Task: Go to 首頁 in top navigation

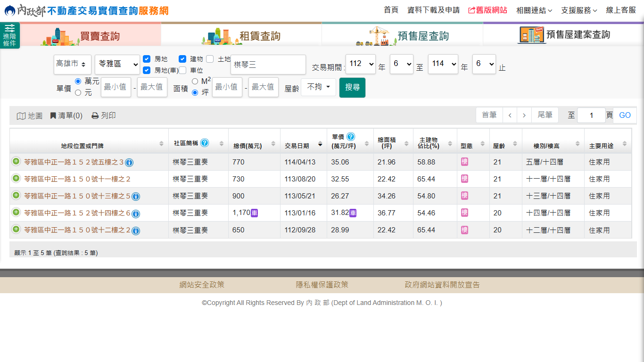Action: (x=391, y=10)
